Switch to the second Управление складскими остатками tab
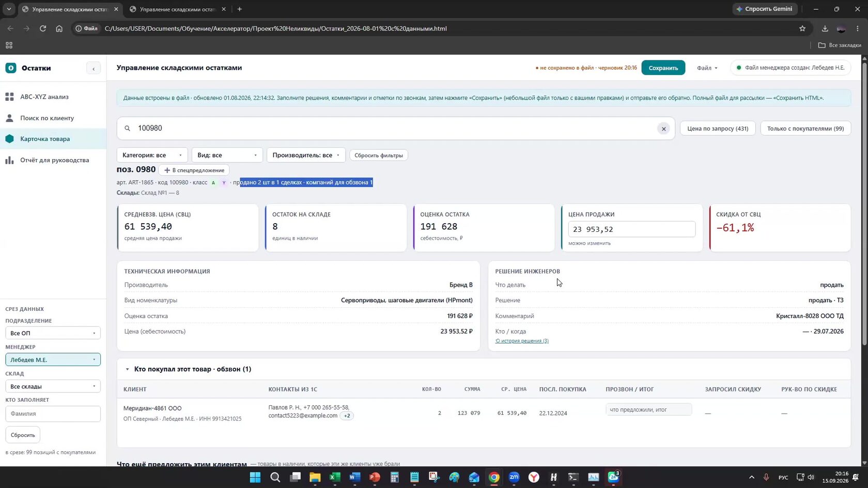868x488 pixels. (177, 9)
